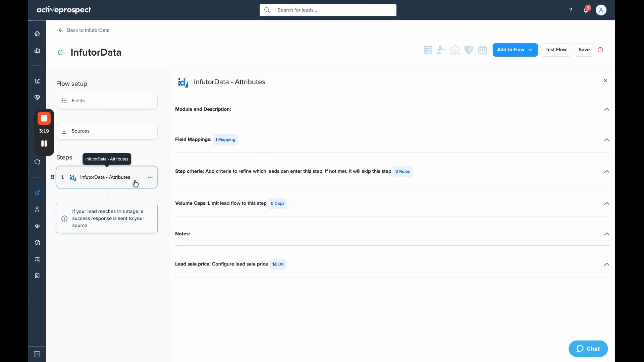The height and width of the screenshot is (362, 644).
Task: Click the recording timer 3:19
Action: [44, 131]
